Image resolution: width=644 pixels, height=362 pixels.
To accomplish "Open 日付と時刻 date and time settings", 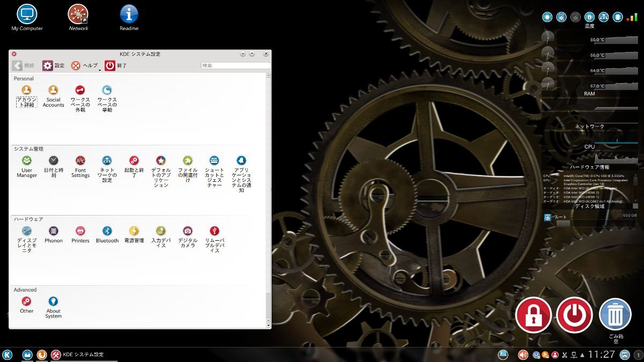I will 53,167.
